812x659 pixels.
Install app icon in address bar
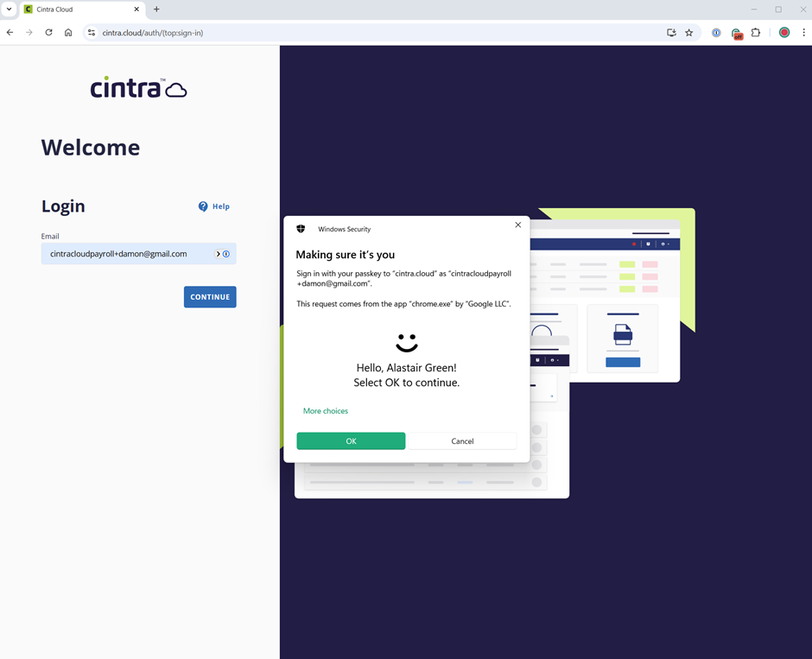(x=672, y=33)
